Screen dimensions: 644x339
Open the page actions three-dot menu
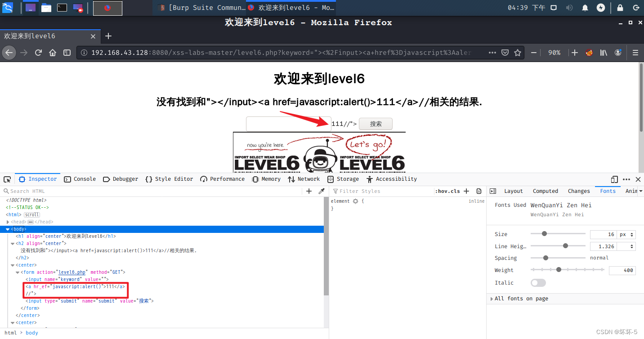492,53
